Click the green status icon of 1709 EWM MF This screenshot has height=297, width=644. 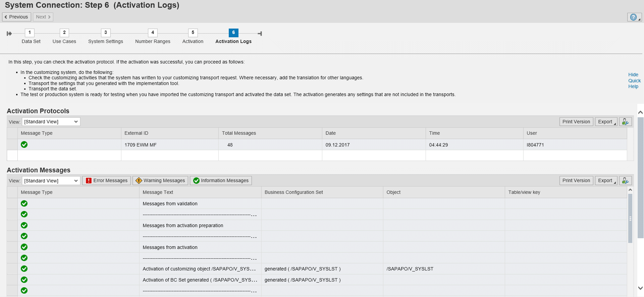tap(24, 145)
